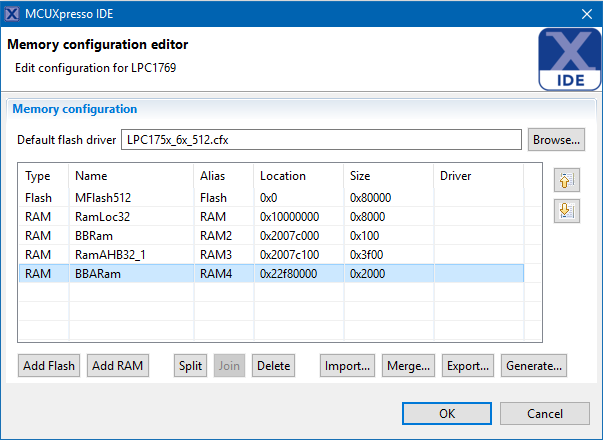Click the move row up arrow icon

point(565,182)
